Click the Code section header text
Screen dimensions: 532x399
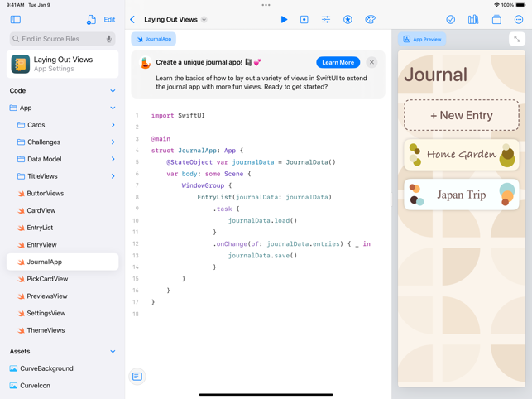(17, 91)
